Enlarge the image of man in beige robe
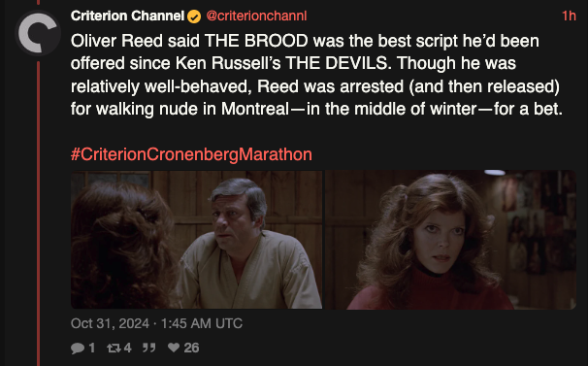Viewport: 588px width, 366px height. click(x=197, y=240)
